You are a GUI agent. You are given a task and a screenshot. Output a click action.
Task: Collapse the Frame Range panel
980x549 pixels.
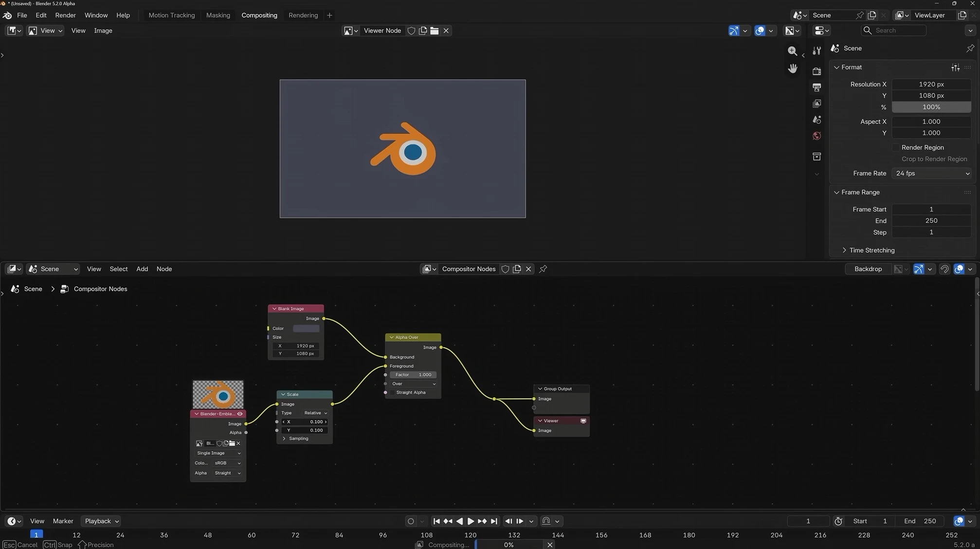[836, 192]
